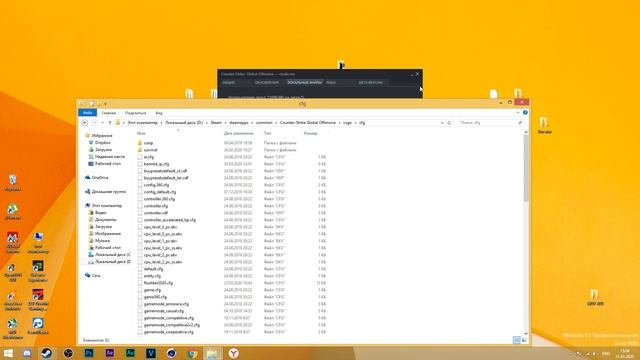Image resolution: width=640 pixels, height=360 pixels.
Task: Open Customize Quick Access Toolbar dropdown
Action: [x=106, y=104]
